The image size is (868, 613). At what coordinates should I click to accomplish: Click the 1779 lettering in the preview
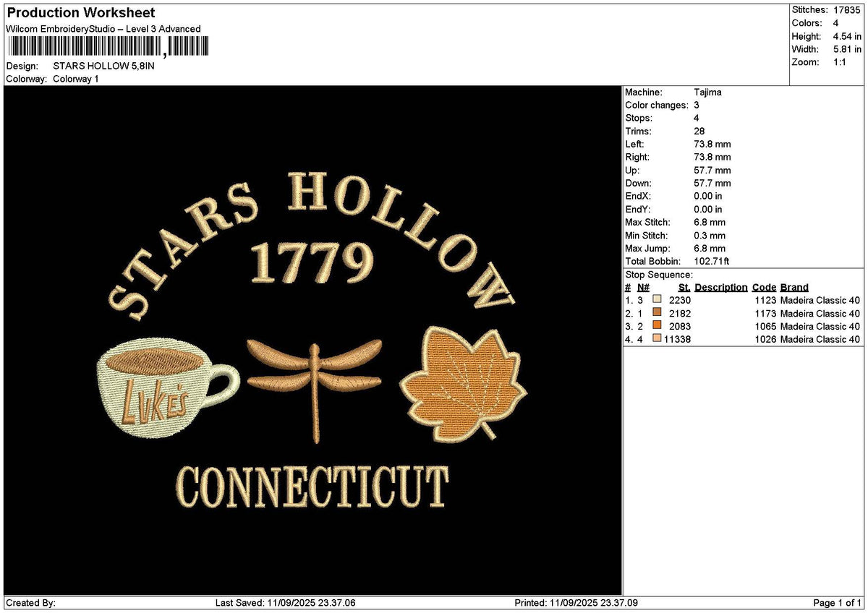[x=311, y=262]
